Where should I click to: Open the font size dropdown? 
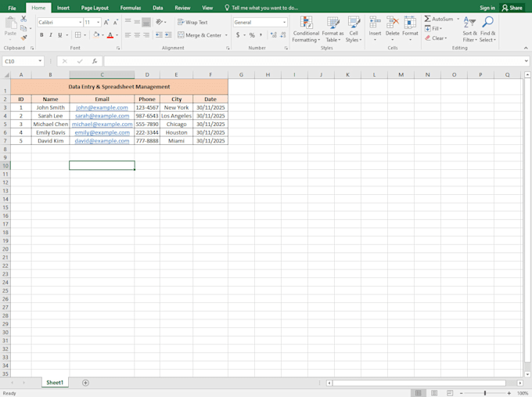pyautogui.click(x=99, y=23)
